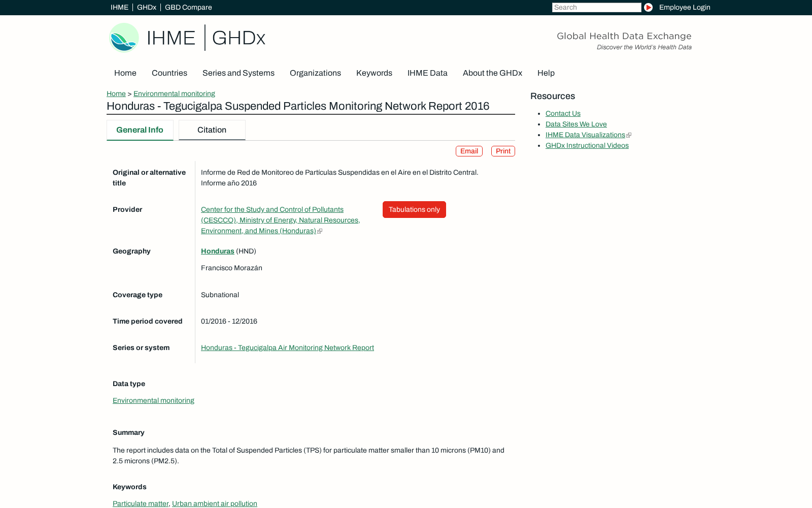The width and height of the screenshot is (812, 508).
Task: Click the page title Honduras - Tegucigalpa Suspended Particles
Action: click(298, 106)
